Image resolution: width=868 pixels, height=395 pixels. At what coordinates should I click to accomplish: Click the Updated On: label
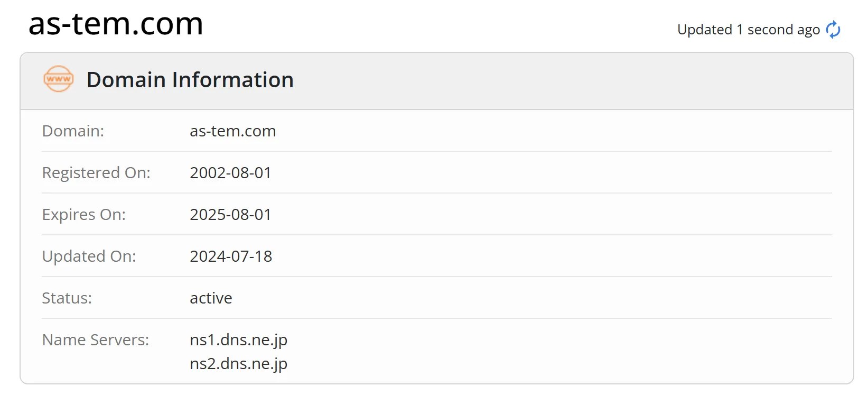click(89, 256)
